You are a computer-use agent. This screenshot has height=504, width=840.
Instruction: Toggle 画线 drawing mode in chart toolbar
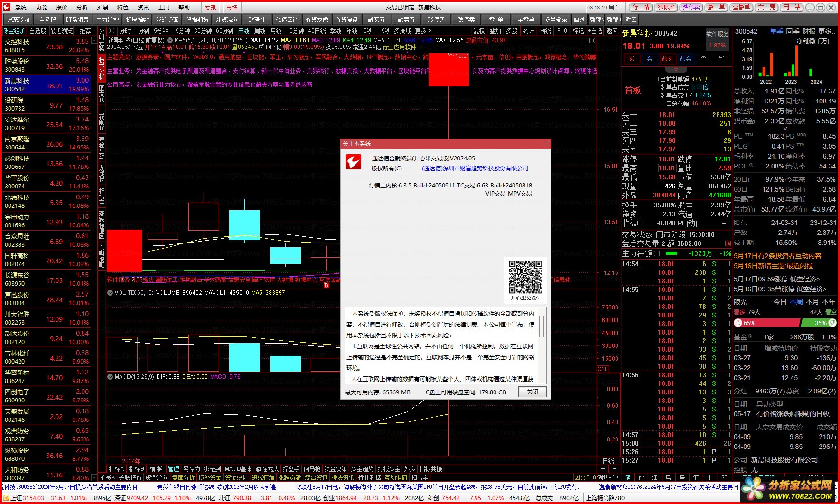545,31
